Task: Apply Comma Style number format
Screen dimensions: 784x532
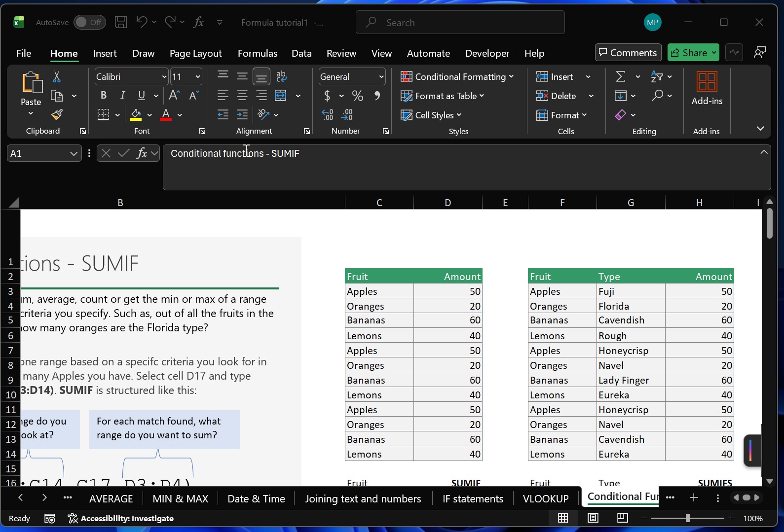Action: coord(377,96)
